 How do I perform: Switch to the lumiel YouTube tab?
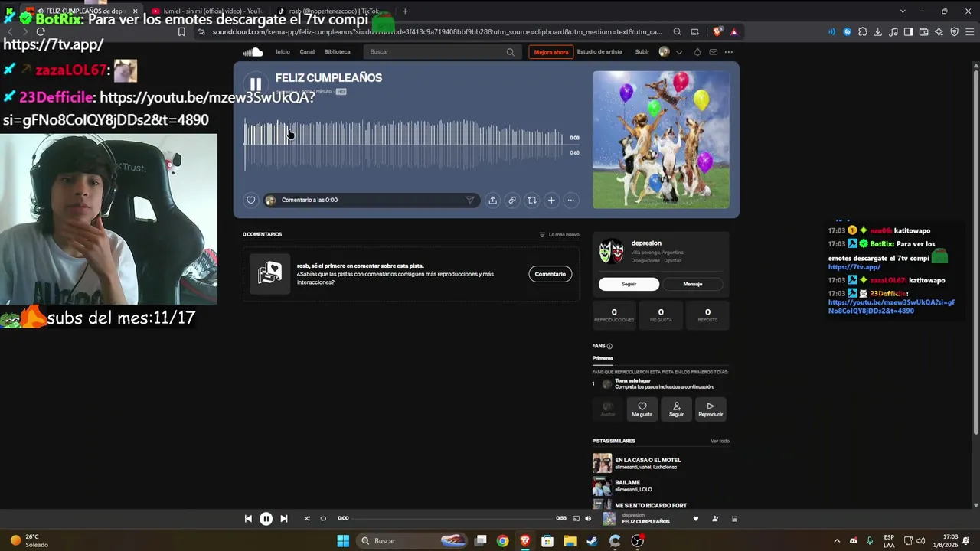tap(207, 11)
